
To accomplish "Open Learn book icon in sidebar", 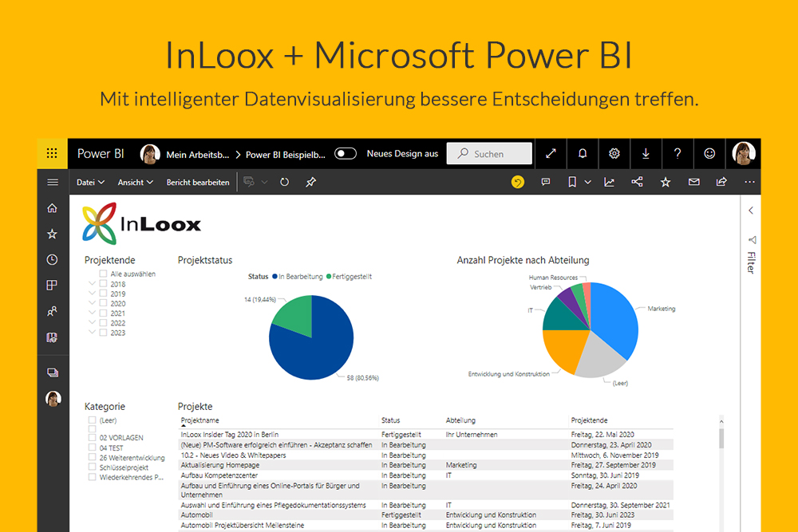I will tap(52, 337).
